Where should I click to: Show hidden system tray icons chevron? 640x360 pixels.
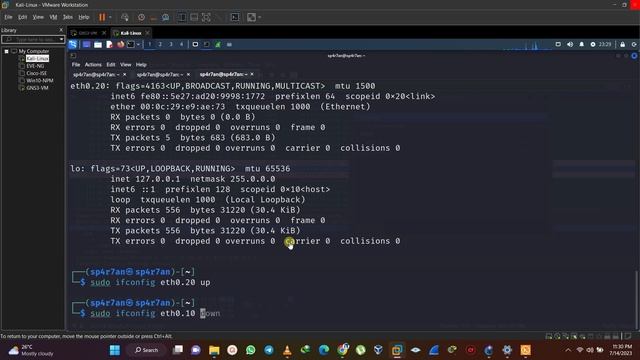click(568, 350)
